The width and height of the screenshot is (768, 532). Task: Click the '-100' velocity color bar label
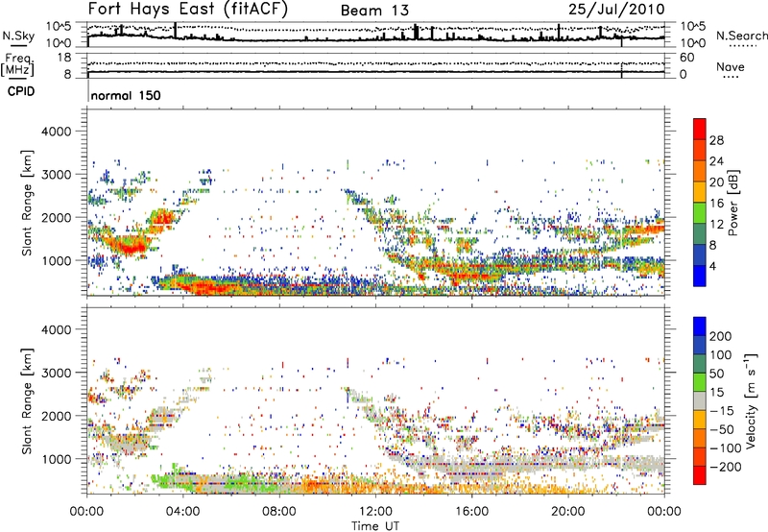click(726, 448)
